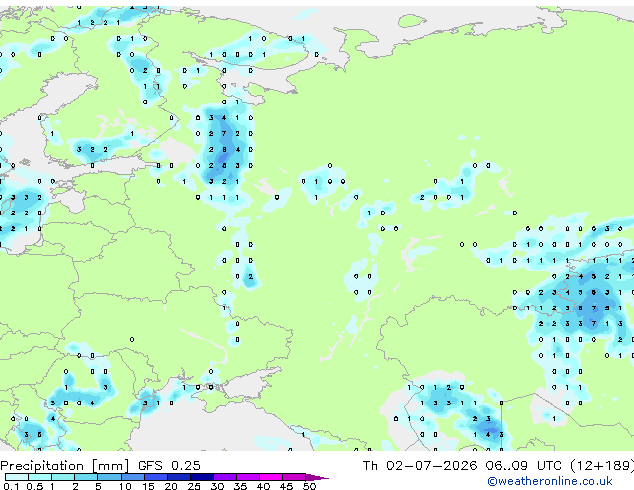This screenshot has height=490, width=634.
Task: Click the 0.1–0.5 mm legend color box
Action: pyautogui.click(x=17, y=477)
